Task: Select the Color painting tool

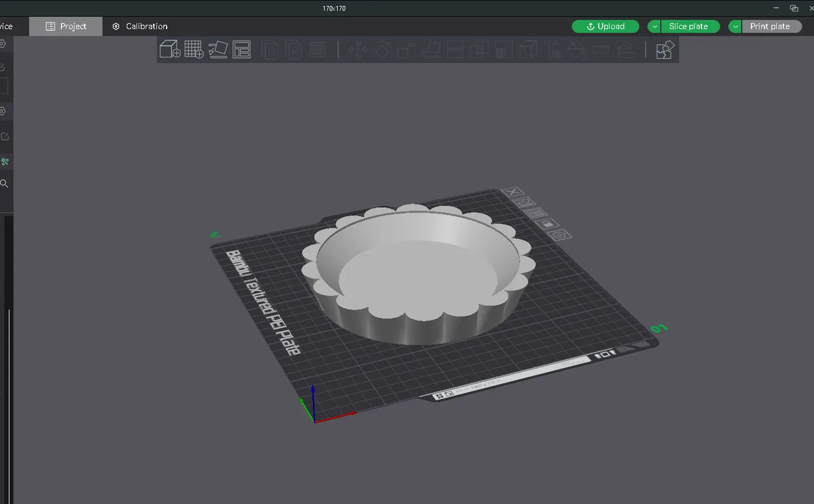Action: 577,50
